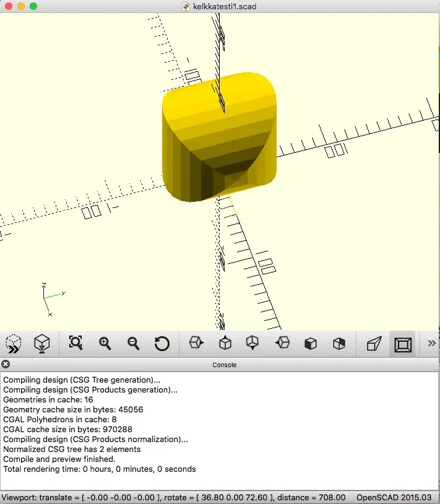440x504 pixels.
Task: Click the 'OpenSCAD 2015.03' version label
Action: pyautogui.click(x=394, y=498)
